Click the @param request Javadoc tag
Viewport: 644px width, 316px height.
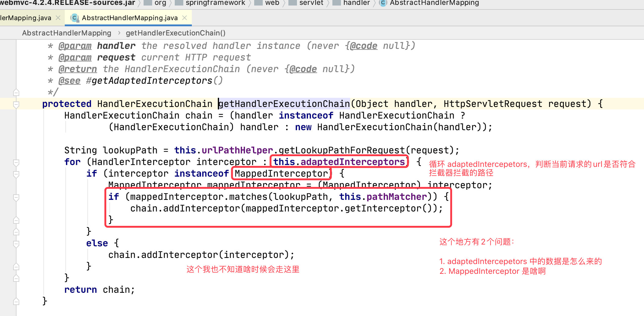tap(75, 57)
